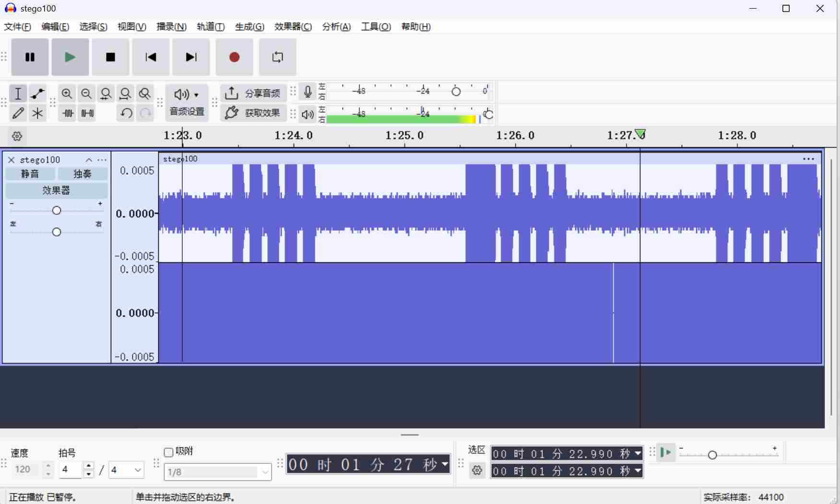
Task: Solo the stego100 track with 独奏
Action: point(83,174)
